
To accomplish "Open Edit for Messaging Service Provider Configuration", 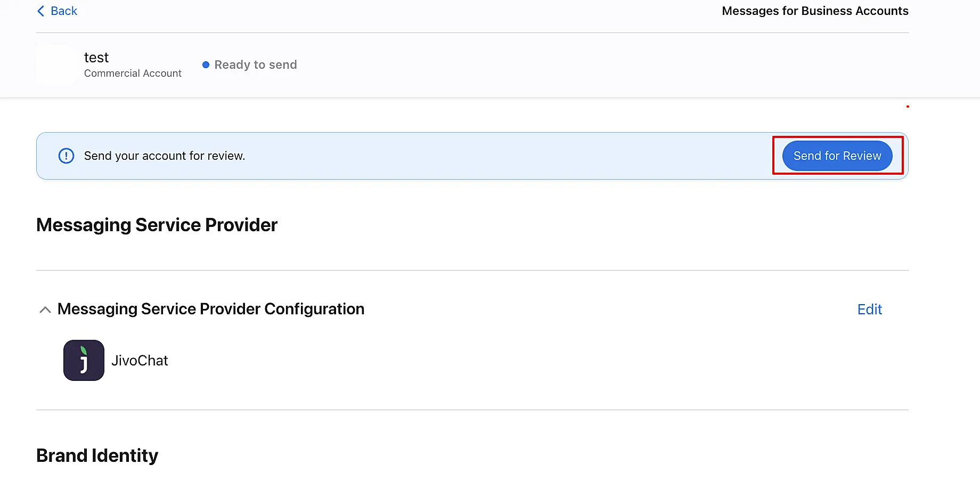I will (x=869, y=309).
